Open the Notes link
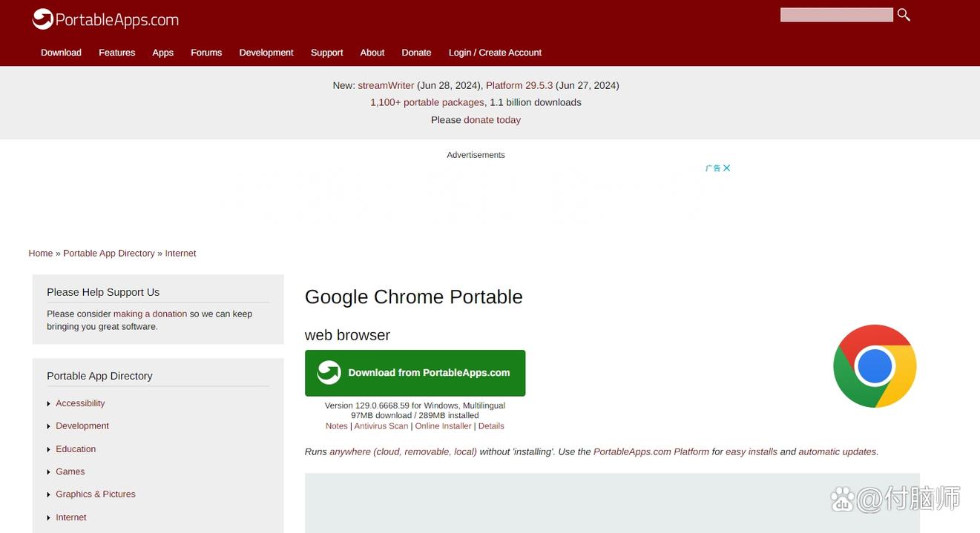 (x=337, y=426)
